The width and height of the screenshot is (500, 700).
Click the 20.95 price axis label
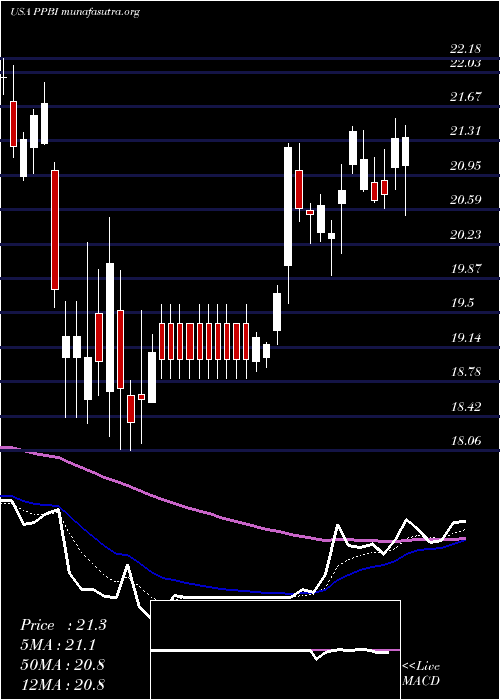click(x=466, y=166)
